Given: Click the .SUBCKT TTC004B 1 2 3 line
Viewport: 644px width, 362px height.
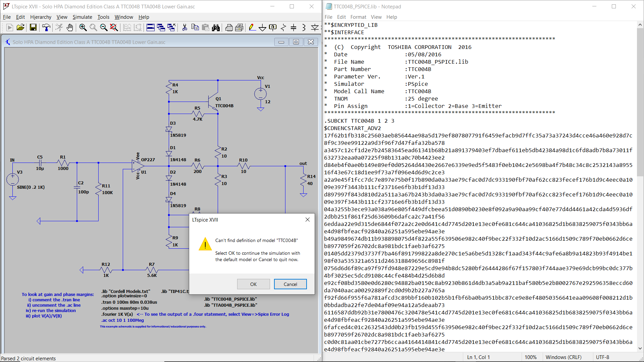Looking at the screenshot, I should pyautogui.click(x=359, y=121).
